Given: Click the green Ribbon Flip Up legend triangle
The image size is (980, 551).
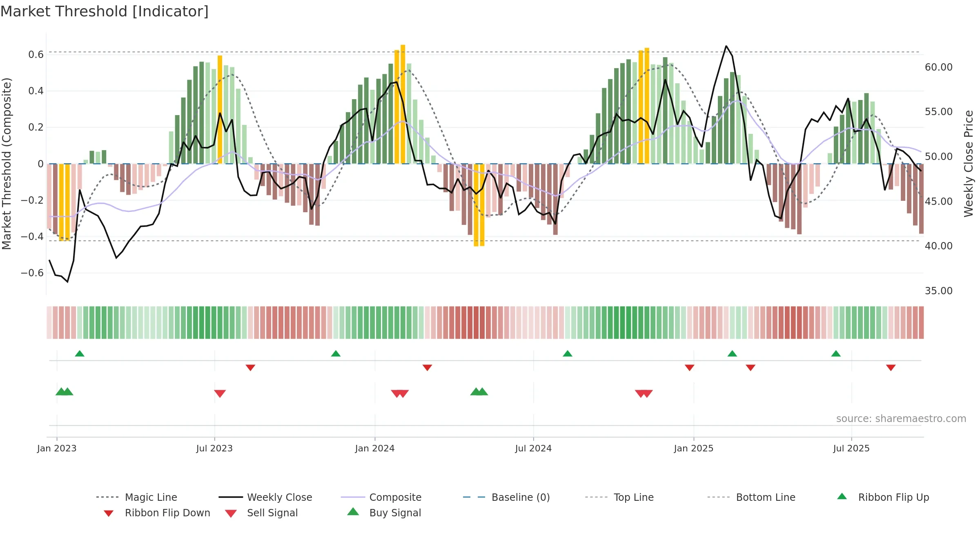Looking at the screenshot, I should pyautogui.click(x=842, y=496).
